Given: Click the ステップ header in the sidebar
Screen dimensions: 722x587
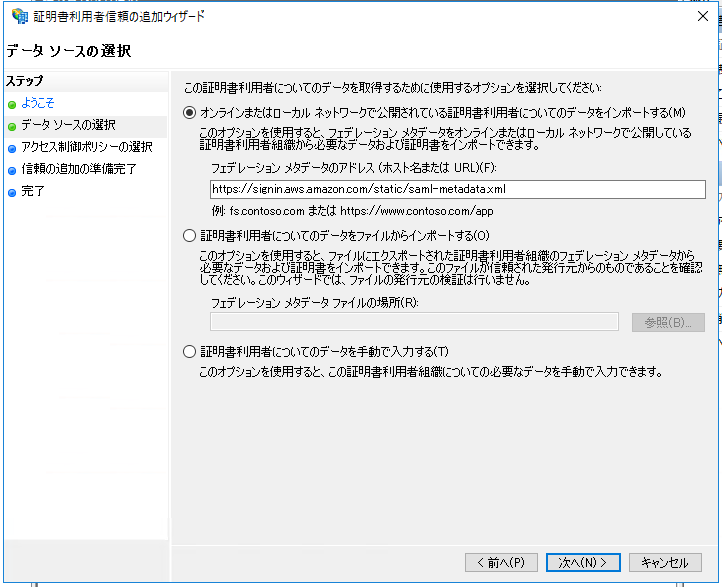Looking at the screenshot, I should coord(25,81).
